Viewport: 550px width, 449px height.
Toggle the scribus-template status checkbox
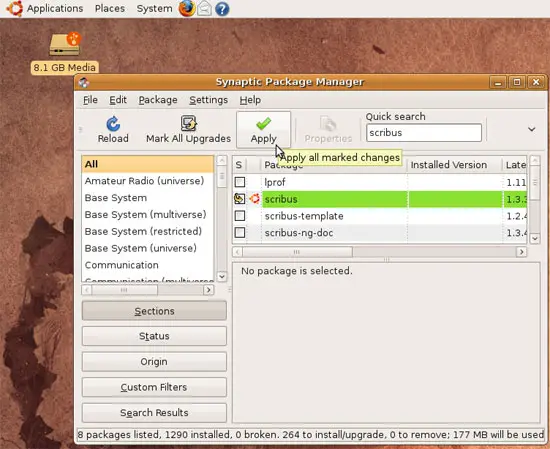tap(240, 216)
